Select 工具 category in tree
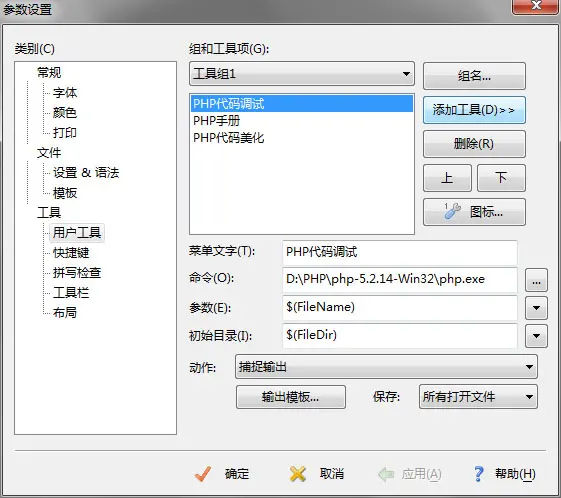This screenshot has width=561, height=498. tap(49, 213)
